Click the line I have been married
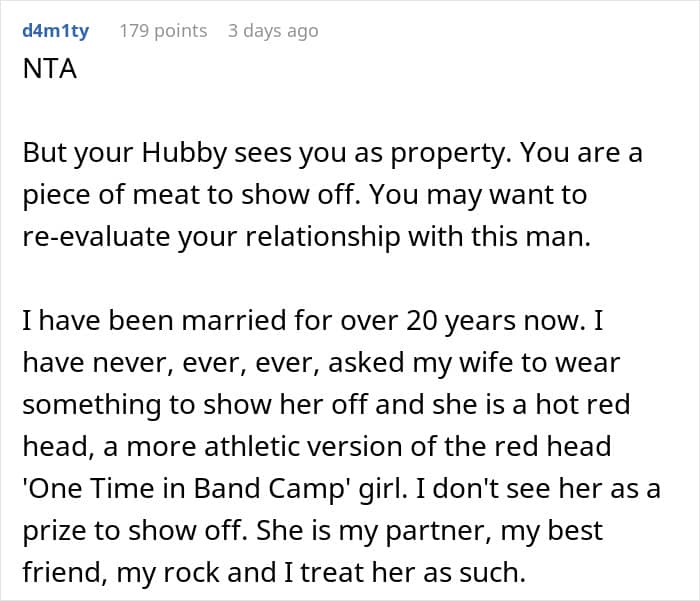Image resolution: width=700 pixels, height=601 pixels. tap(312, 321)
